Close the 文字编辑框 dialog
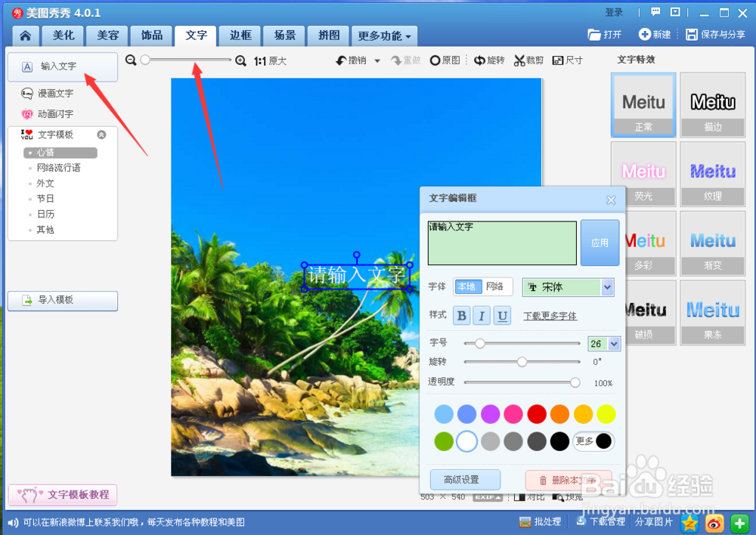Viewport: 756px width, 535px height. (611, 199)
